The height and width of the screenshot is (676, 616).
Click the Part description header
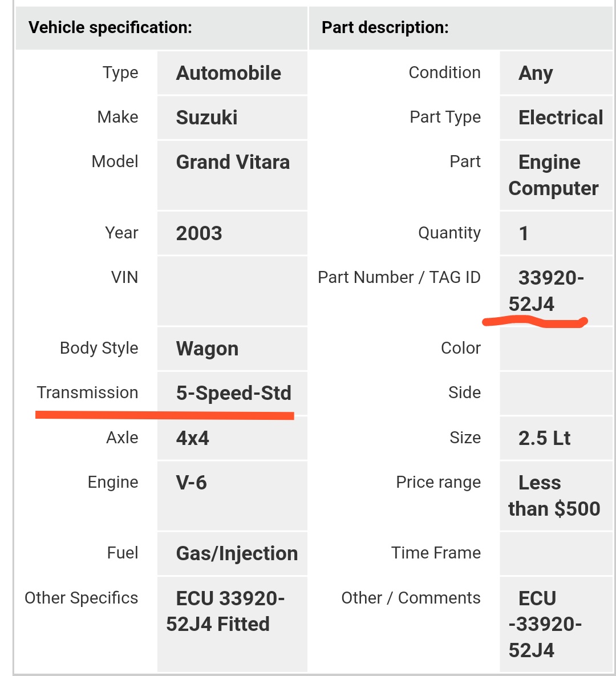pyautogui.click(x=385, y=27)
